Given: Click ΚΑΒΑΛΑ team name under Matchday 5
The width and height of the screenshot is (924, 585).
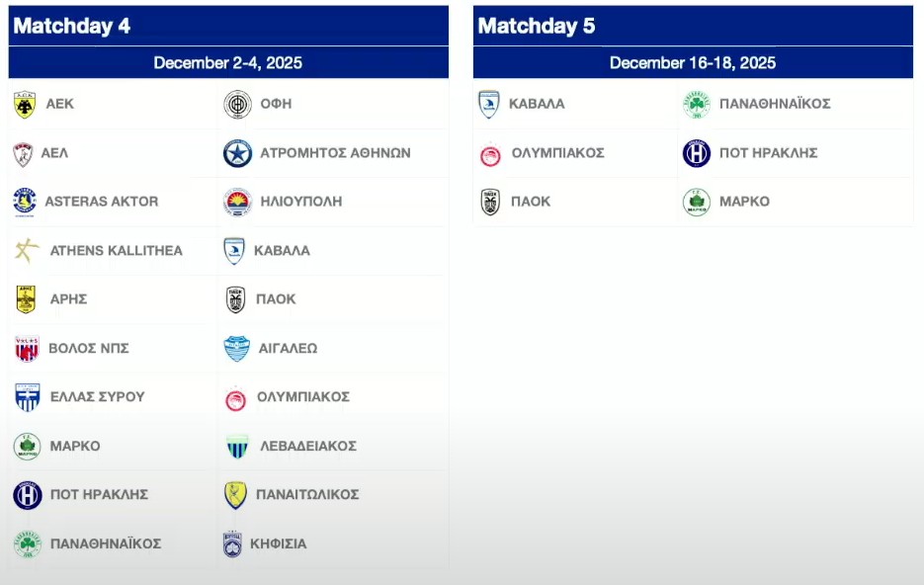Looking at the screenshot, I should point(537,104).
